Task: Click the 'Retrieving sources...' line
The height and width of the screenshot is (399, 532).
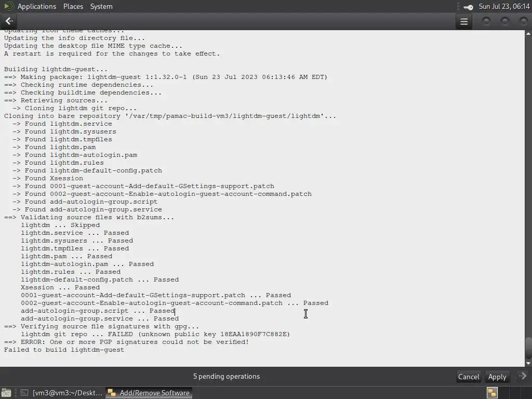Action: (x=56, y=100)
